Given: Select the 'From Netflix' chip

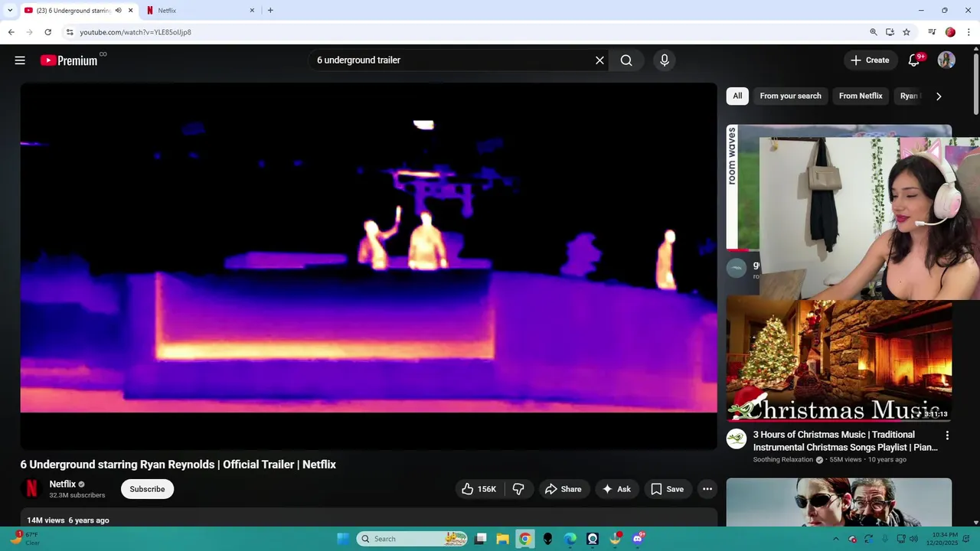Looking at the screenshot, I should (861, 96).
